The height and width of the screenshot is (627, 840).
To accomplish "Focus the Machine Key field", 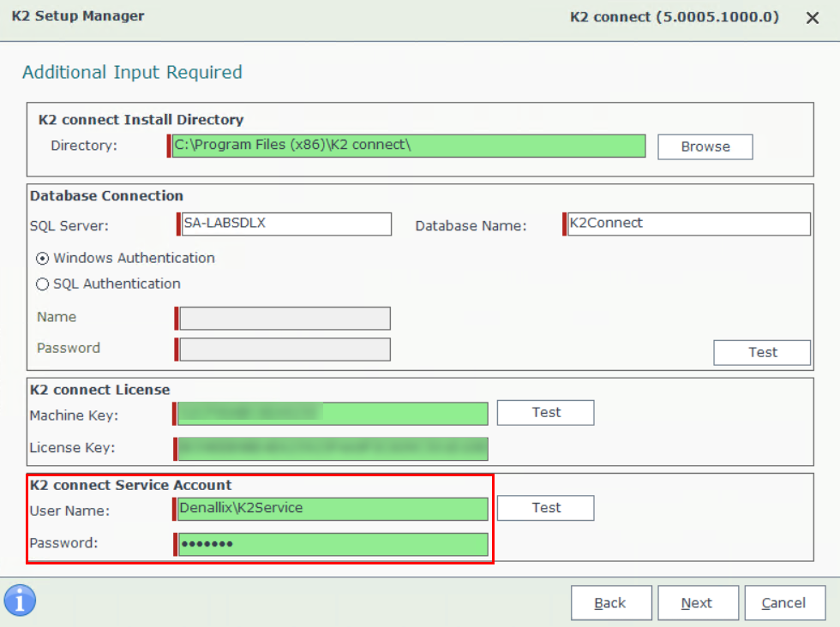I will click(x=333, y=414).
